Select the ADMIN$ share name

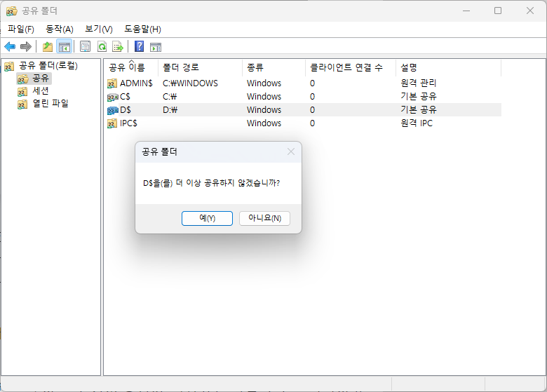136,83
